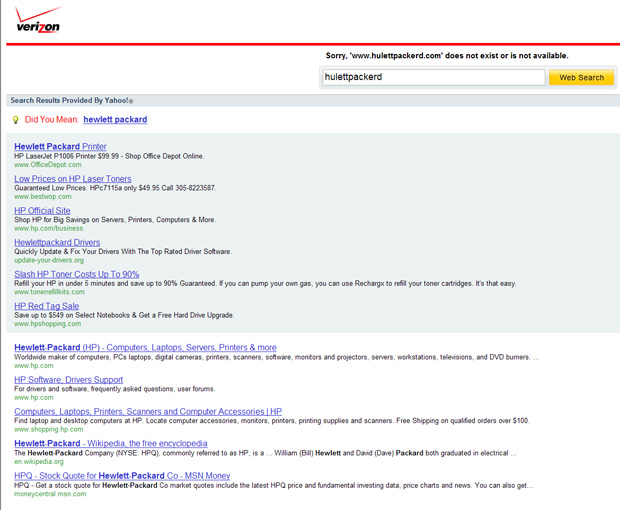
Task: Open the Hewlettpackard Drivers link
Action: pos(57,242)
